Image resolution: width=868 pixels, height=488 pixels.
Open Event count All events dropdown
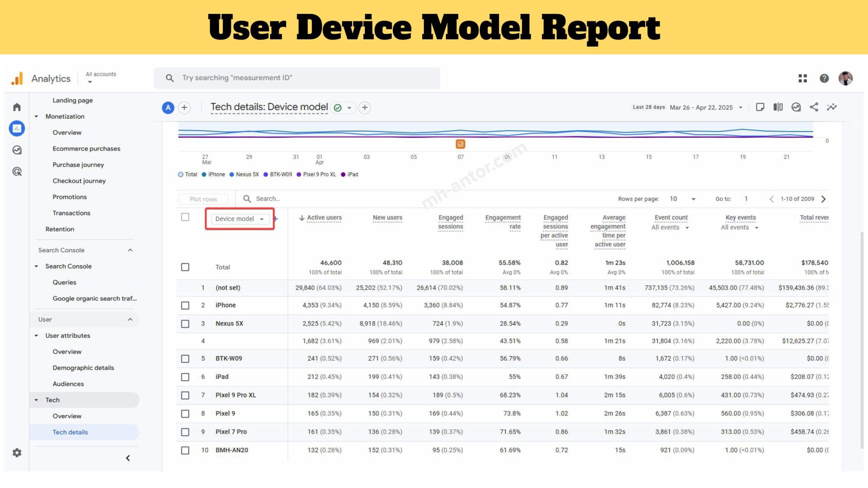tap(670, 227)
